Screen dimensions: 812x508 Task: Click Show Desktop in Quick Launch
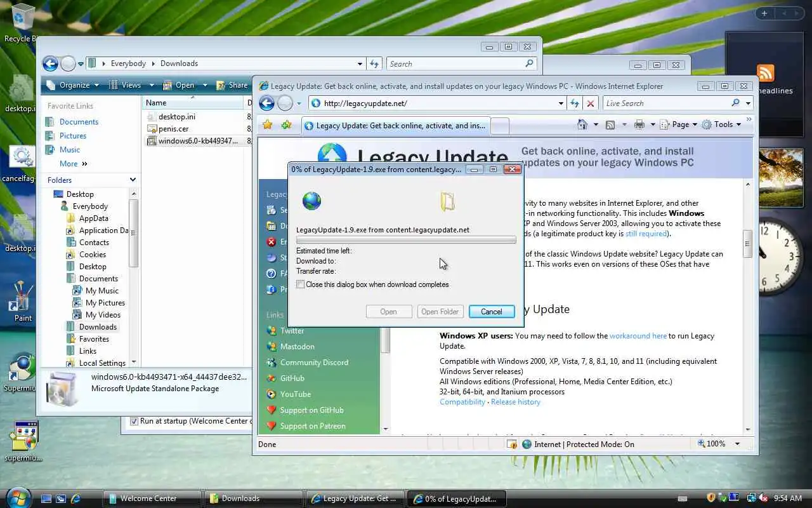pos(46,499)
